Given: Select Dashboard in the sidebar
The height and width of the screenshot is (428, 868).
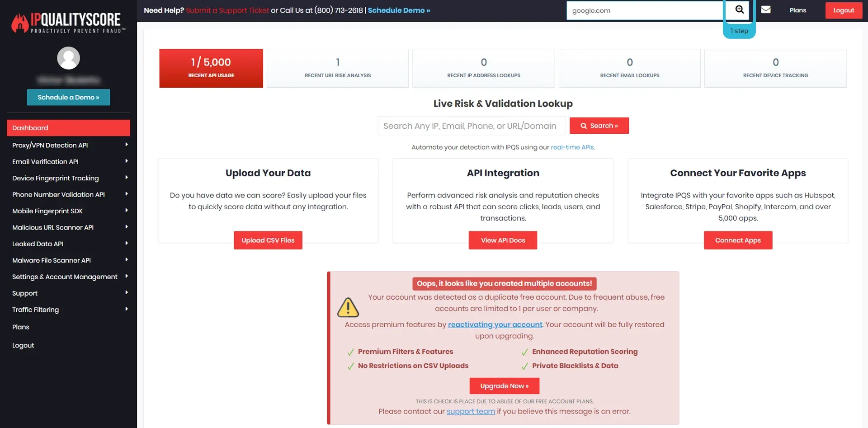Looking at the screenshot, I should [x=68, y=128].
